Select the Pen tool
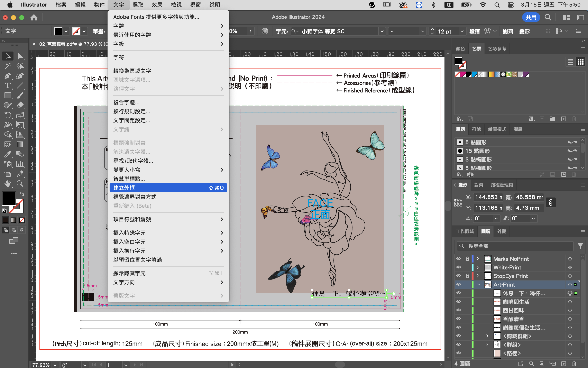The height and width of the screenshot is (368, 588). (x=8, y=76)
